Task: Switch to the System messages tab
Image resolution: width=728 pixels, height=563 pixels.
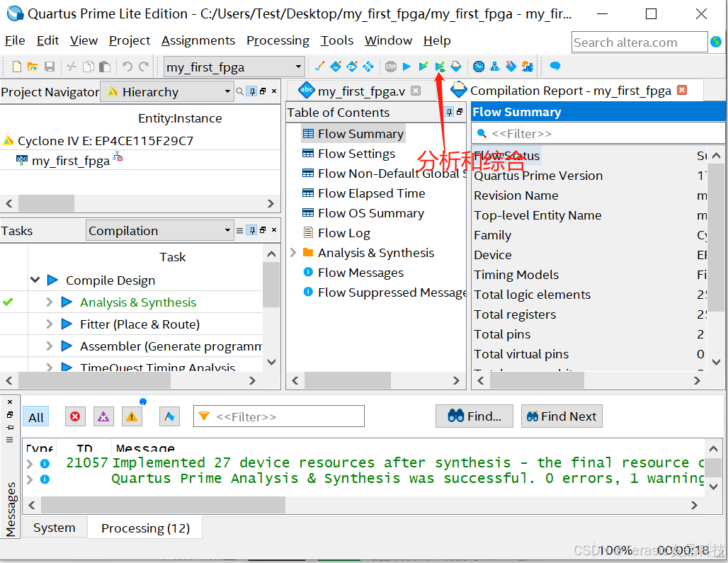Action: [55, 528]
